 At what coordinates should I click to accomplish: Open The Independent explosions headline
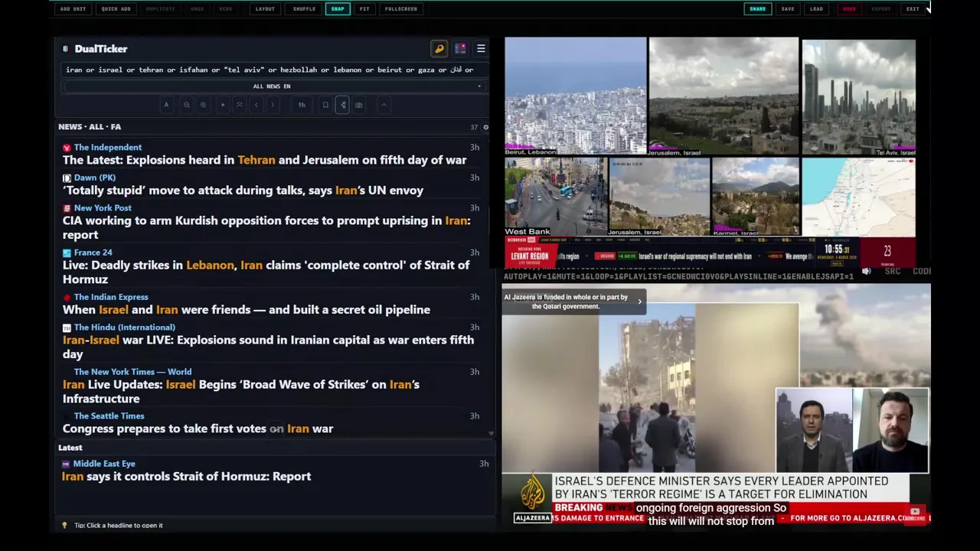point(264,161)
